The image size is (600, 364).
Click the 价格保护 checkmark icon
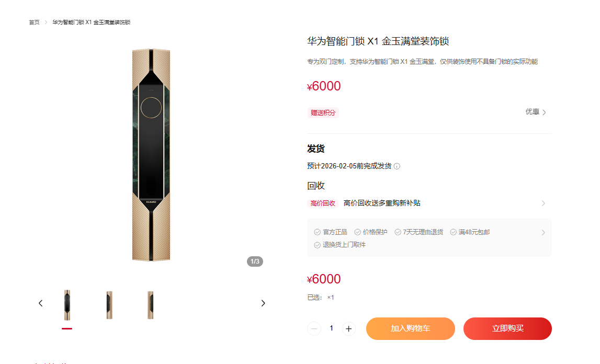(x=357, y=232)
